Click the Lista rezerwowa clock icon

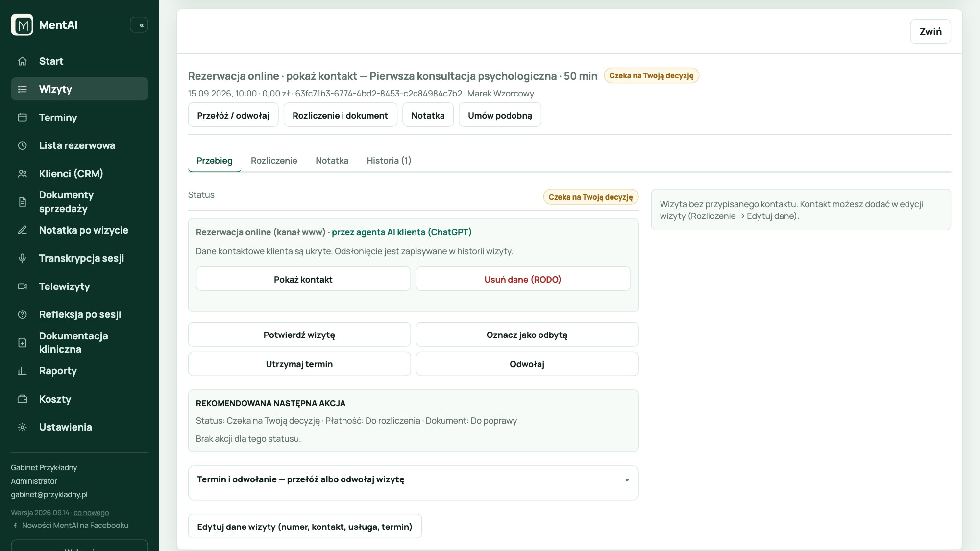[23, 145]
